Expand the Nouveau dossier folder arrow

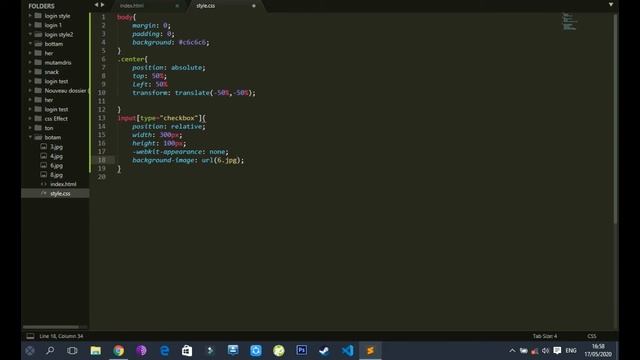coord(30,90)
